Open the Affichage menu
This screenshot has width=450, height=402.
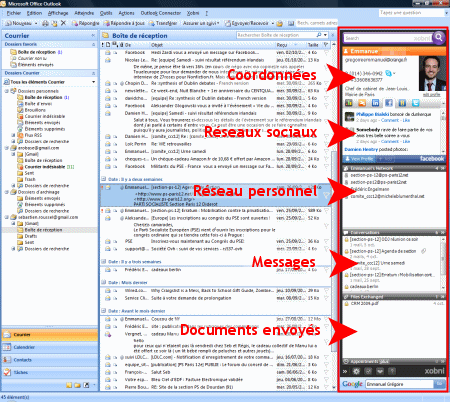coord(58,13)
